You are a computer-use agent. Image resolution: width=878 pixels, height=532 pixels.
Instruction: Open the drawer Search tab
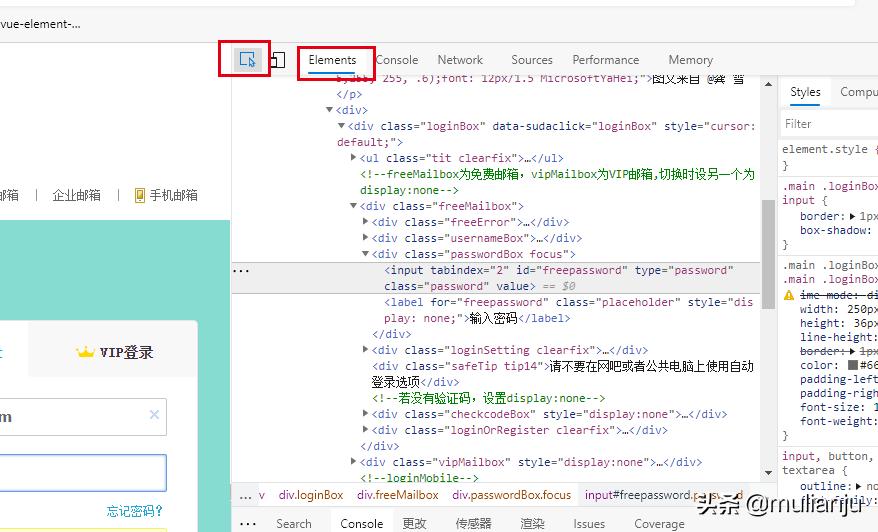pos(293,524)
